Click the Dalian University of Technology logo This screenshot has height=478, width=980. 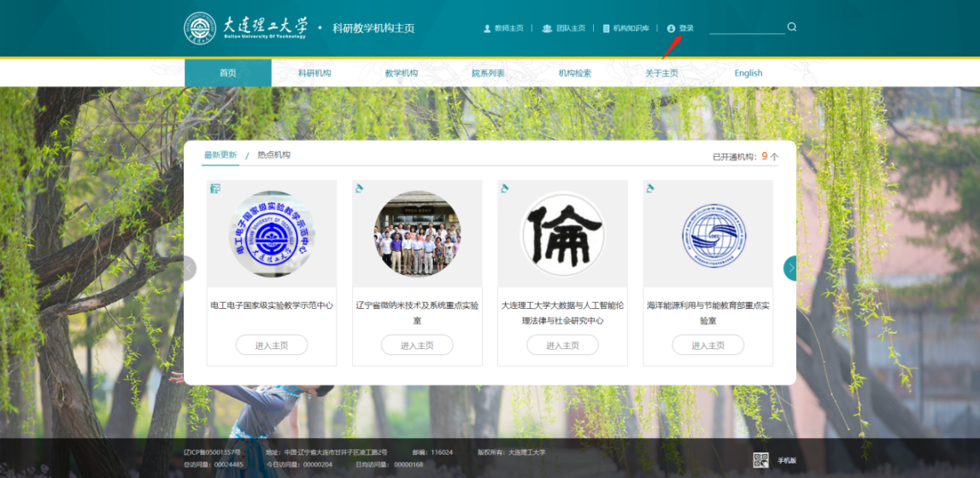coord(247,28)
